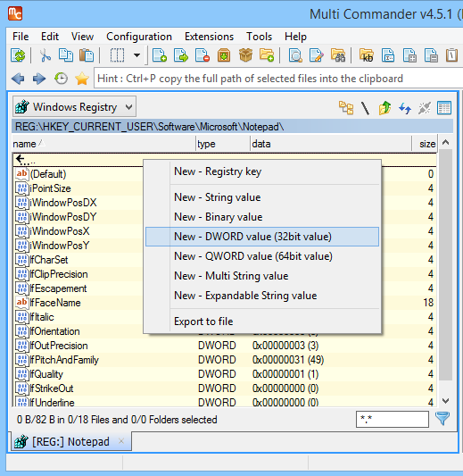Sort by the name column header
This screenshot has height=476, width=463.
(x=103, y=144)
